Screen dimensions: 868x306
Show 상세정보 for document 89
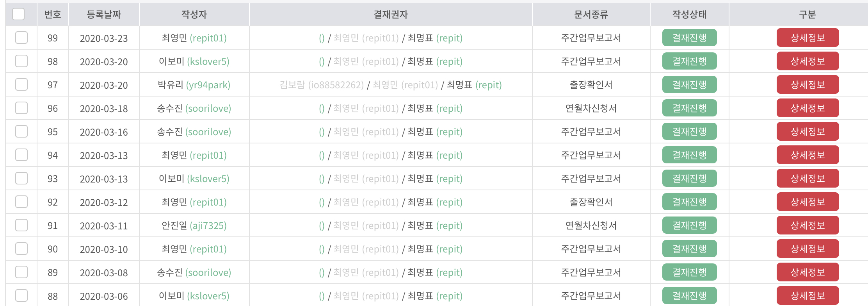[808, 272]
